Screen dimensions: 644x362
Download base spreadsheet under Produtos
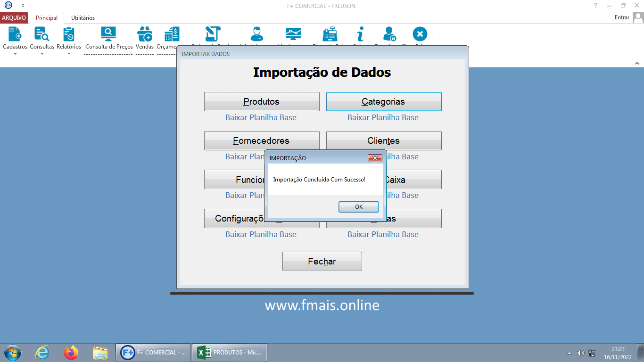(261, 117)
